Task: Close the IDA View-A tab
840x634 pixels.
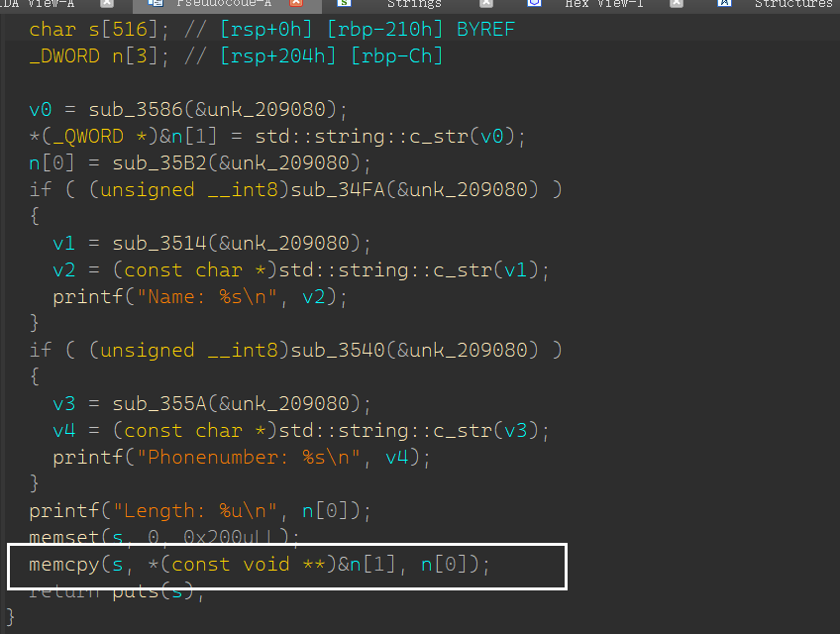Action: point(106,4)
